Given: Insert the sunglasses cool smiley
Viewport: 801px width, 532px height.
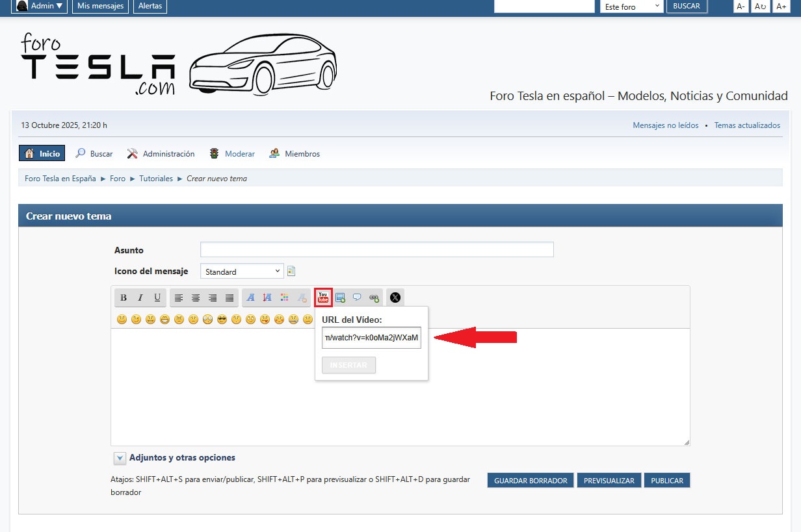Looking at the screenshot, I should point(222,319).
